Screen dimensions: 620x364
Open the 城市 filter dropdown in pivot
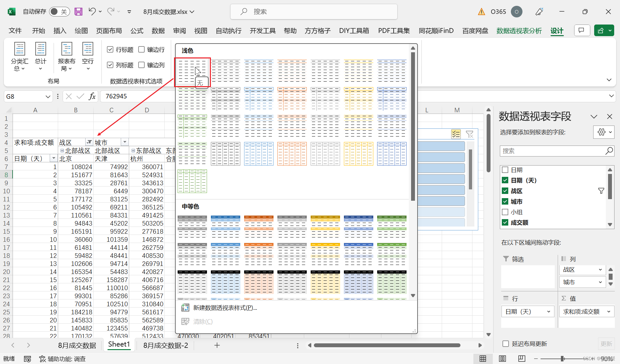(x=125, y=142)
